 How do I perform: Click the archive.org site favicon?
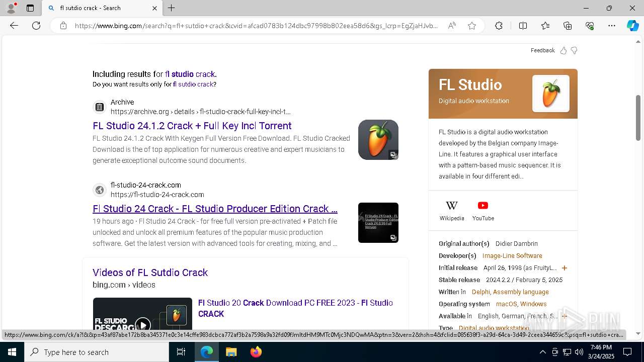[x=100, y=107]
